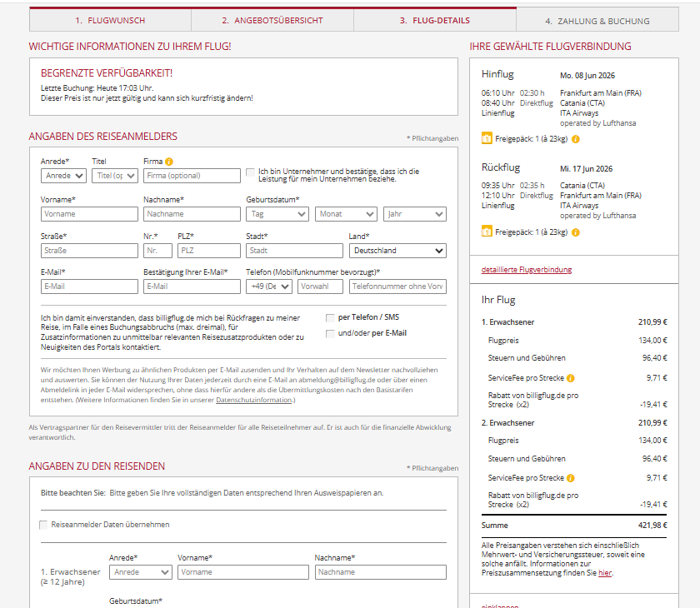Open the Reiseanmelder Anrede dropdown

tap(63, 176)
